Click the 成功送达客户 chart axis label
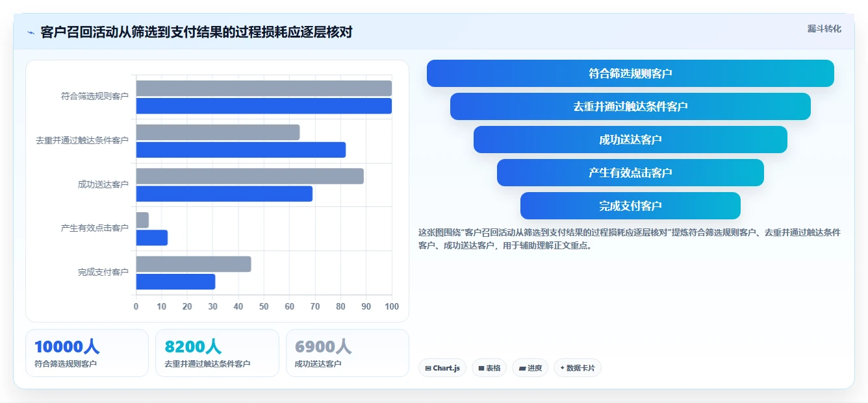 pos(103,184)
